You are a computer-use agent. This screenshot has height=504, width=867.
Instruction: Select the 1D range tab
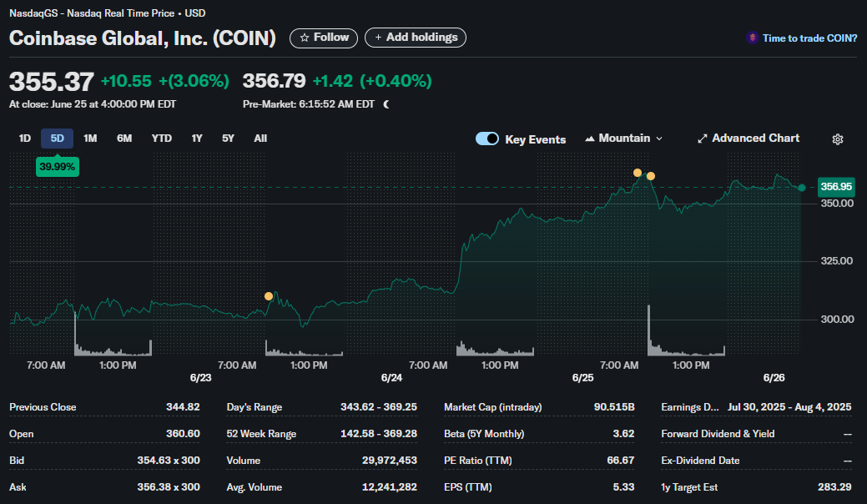25,139
